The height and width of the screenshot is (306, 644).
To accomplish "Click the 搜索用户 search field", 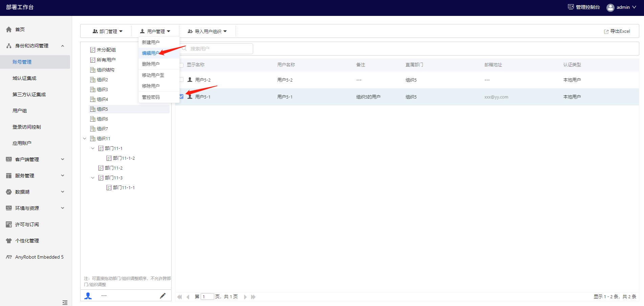I will point(216,49).
